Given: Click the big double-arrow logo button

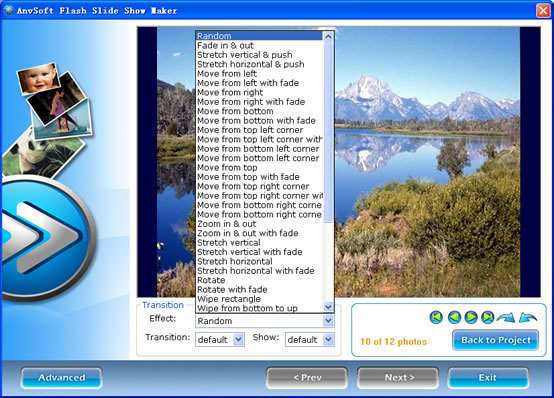Looking at the screenshot, I should tap(46, 239).
